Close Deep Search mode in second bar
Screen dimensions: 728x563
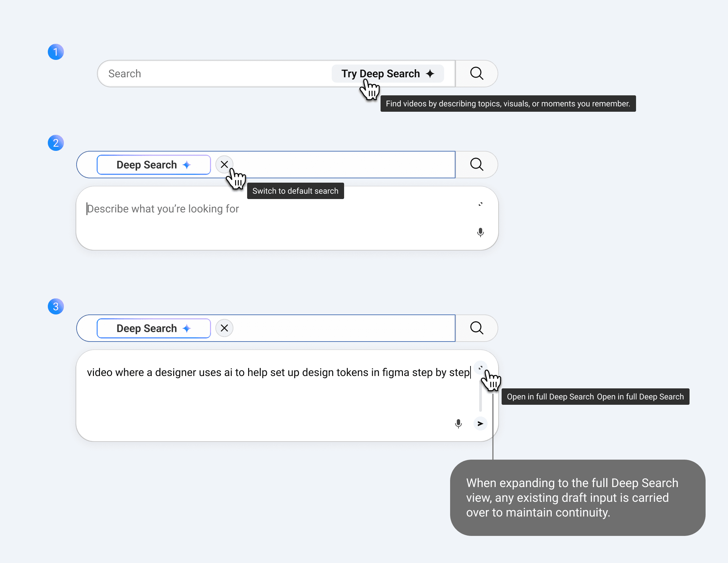pos(224,165)
